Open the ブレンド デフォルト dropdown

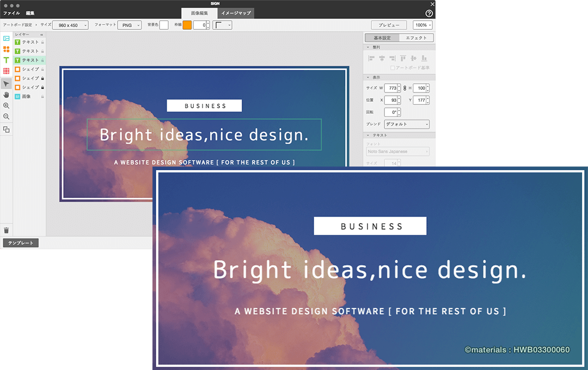407,124
